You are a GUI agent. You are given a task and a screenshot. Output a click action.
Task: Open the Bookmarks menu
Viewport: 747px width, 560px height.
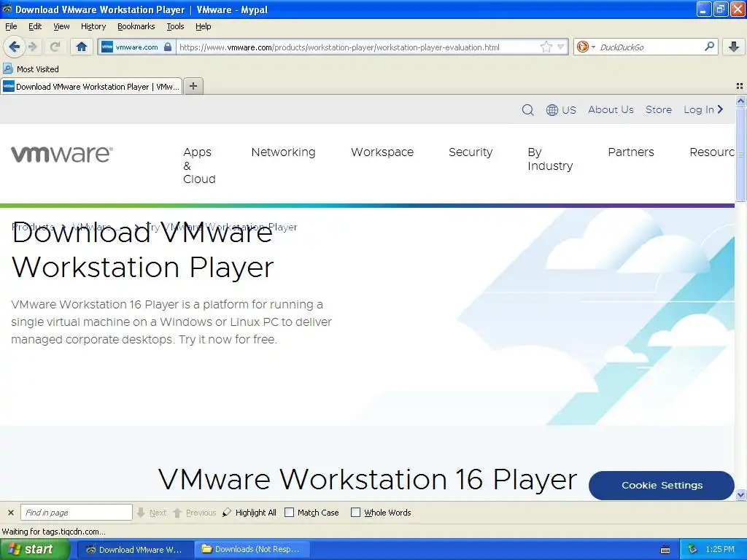point(136,26)
